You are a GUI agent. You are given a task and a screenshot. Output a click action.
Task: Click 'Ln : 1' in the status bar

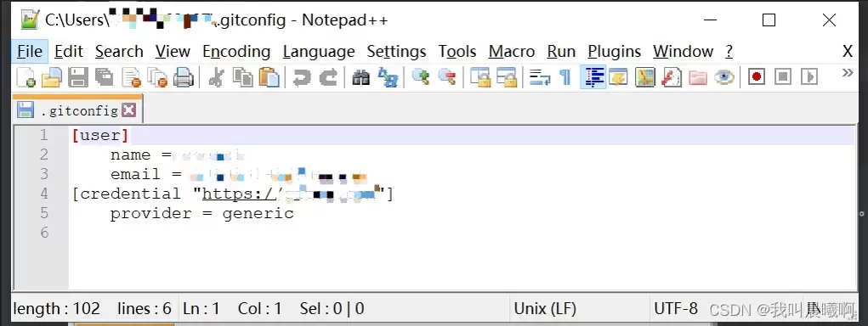[201, 308]
